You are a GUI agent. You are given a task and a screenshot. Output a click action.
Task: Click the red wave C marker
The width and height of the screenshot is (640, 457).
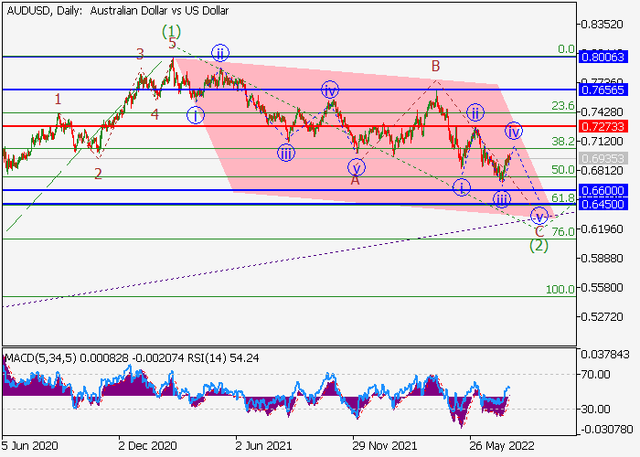click(x=539, y=231)
